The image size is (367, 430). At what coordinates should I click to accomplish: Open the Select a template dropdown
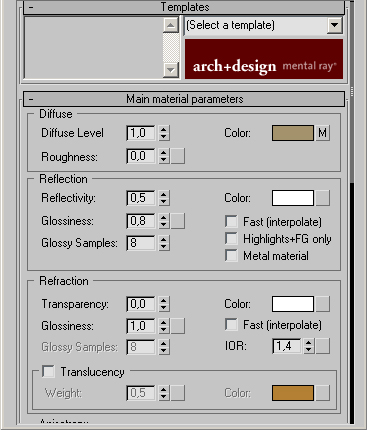tap(334, 25)
